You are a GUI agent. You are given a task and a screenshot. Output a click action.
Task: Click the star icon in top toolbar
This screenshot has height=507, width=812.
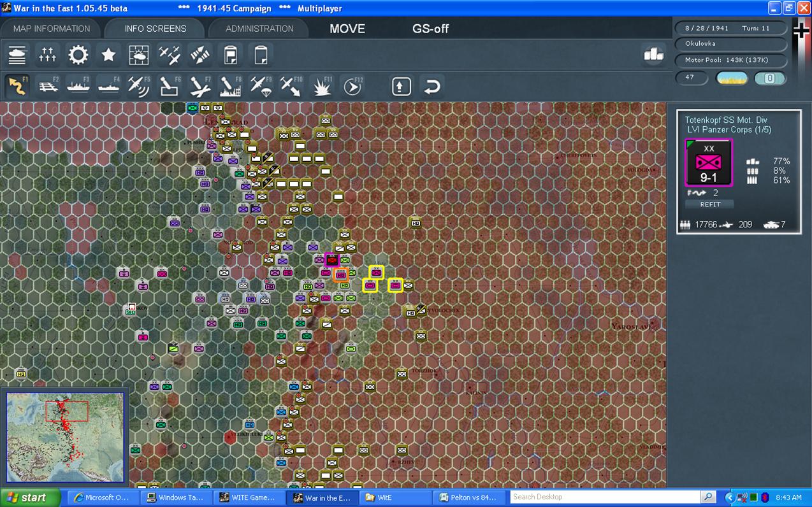pos(109,55)
